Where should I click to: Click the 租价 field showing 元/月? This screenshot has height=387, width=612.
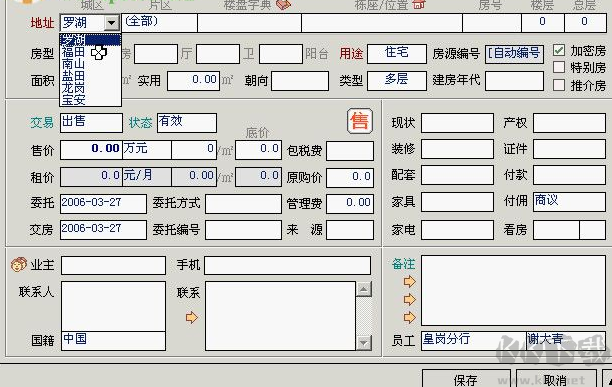click(147, 177)
